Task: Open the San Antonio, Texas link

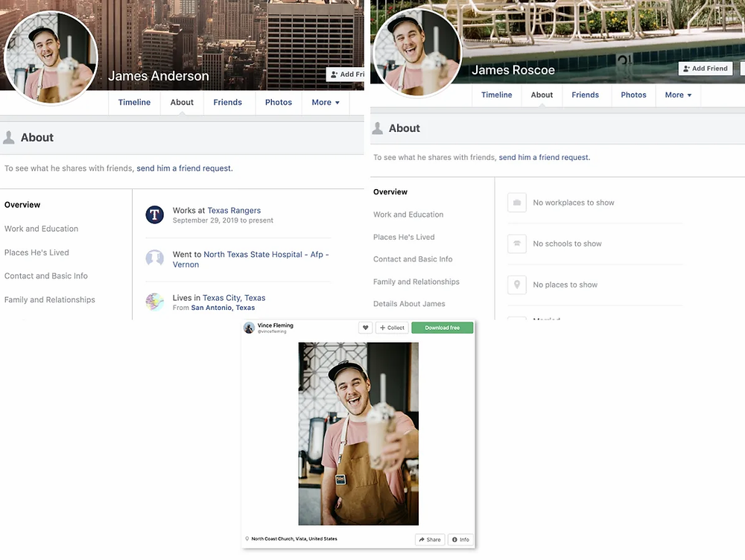Action: coord(223,308)
